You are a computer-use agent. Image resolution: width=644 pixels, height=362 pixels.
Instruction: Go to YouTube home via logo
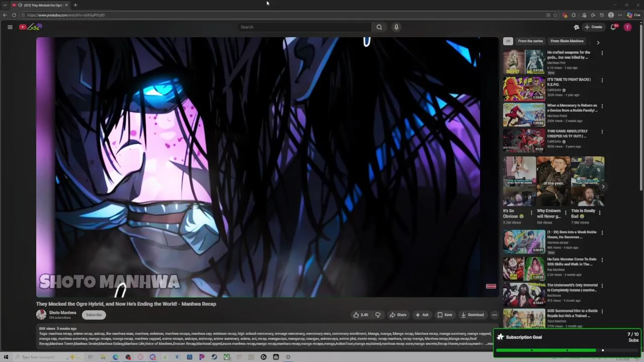(x=30, y=27)
